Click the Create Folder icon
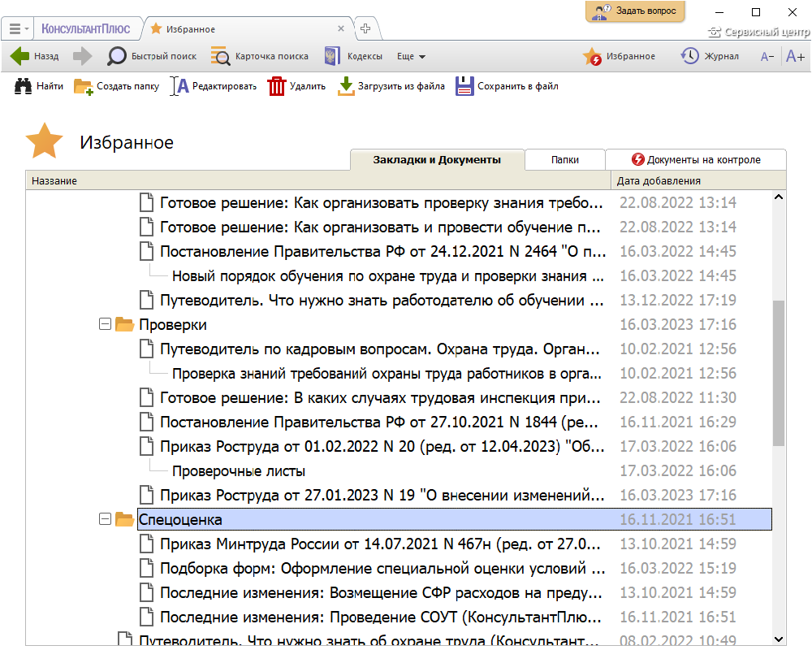This screenshot has width=812, height=650. tap(84, 86)
